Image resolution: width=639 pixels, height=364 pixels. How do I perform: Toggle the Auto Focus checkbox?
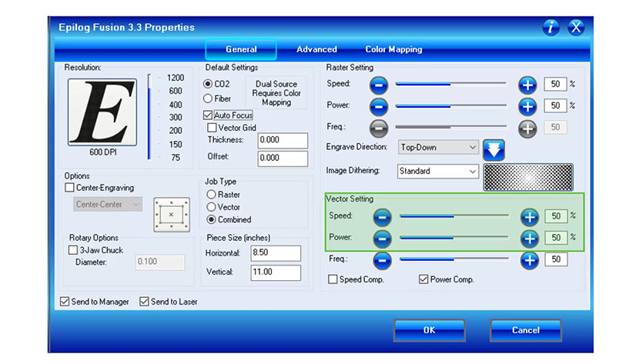pos(209,115)
